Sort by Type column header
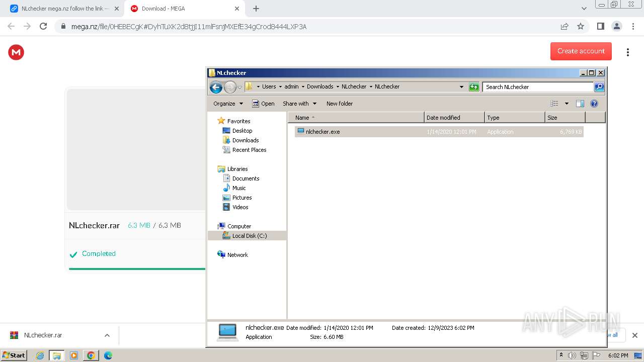 (515, 118)
